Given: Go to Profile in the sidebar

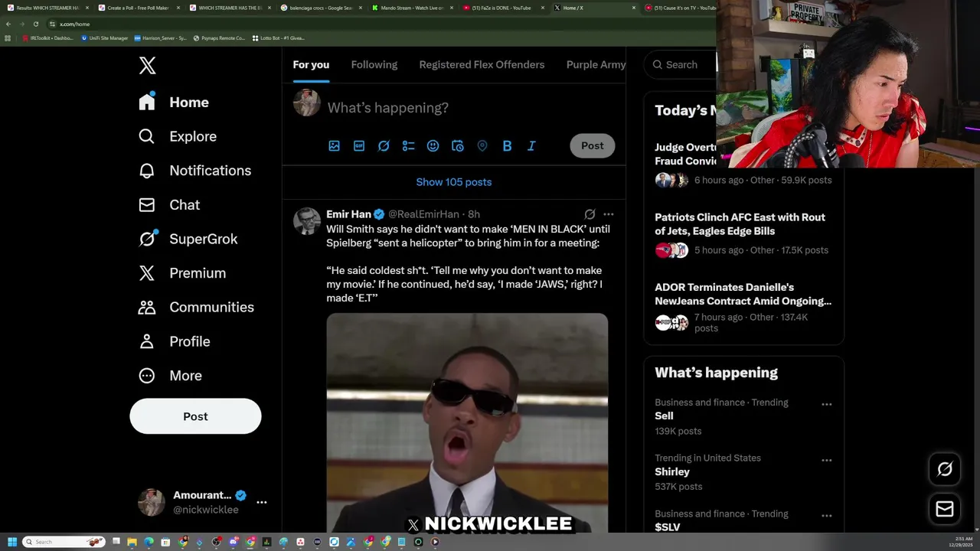Looking at the screenshot, I should coord(175,341).
